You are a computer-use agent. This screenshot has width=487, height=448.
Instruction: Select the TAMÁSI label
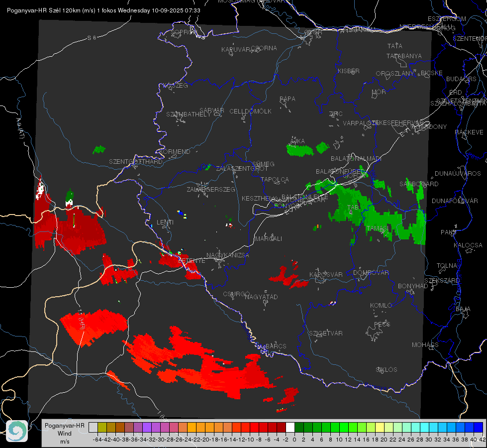378,228
